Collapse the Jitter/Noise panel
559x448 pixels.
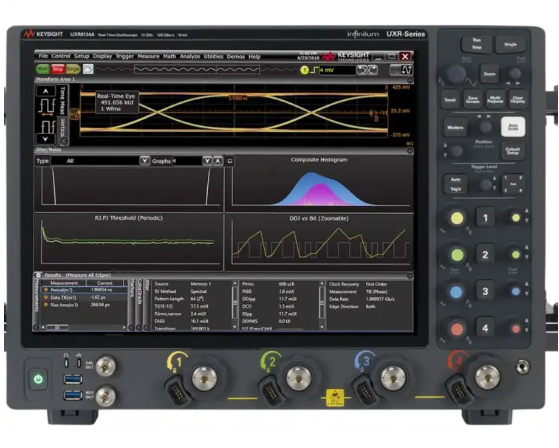pyautogui.click(x=410, y=150)
